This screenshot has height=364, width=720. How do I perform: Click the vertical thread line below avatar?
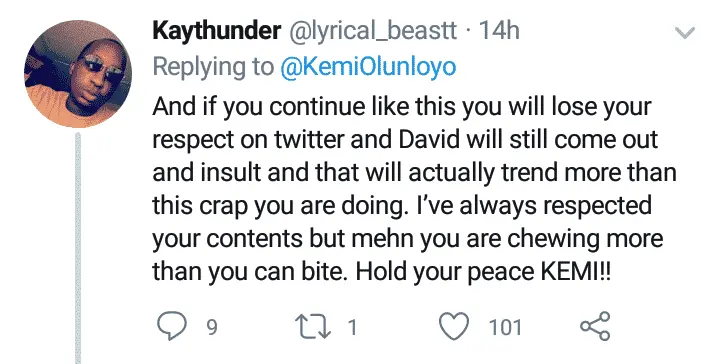pos(78,248)
